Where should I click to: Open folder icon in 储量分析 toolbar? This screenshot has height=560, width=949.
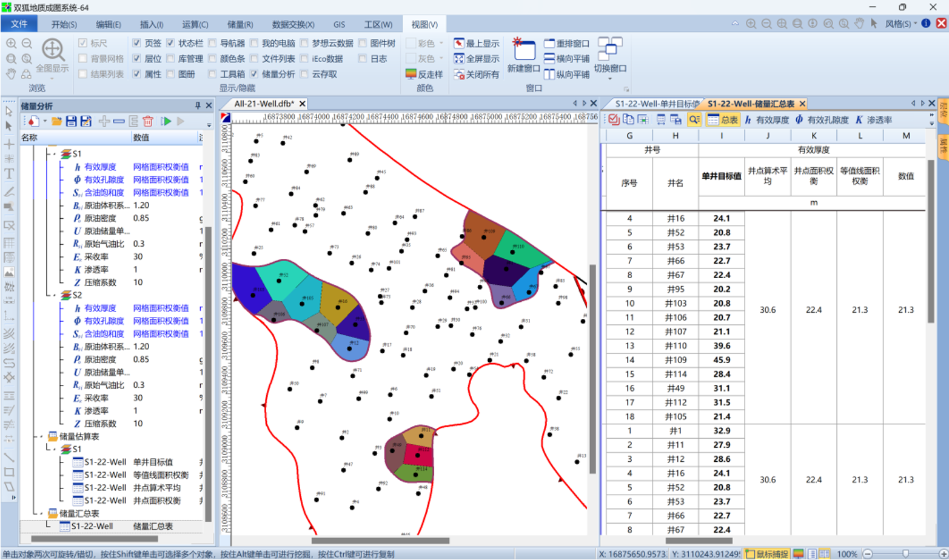point(56,122)
